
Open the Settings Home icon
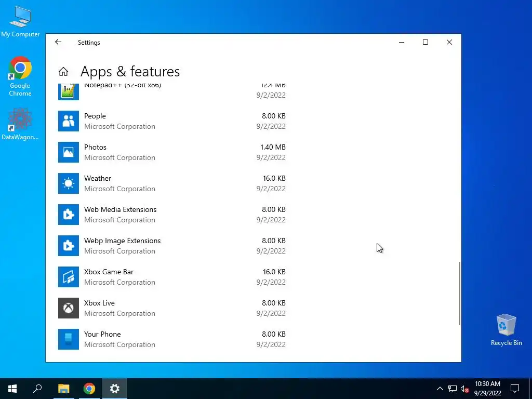coord(63,72)
